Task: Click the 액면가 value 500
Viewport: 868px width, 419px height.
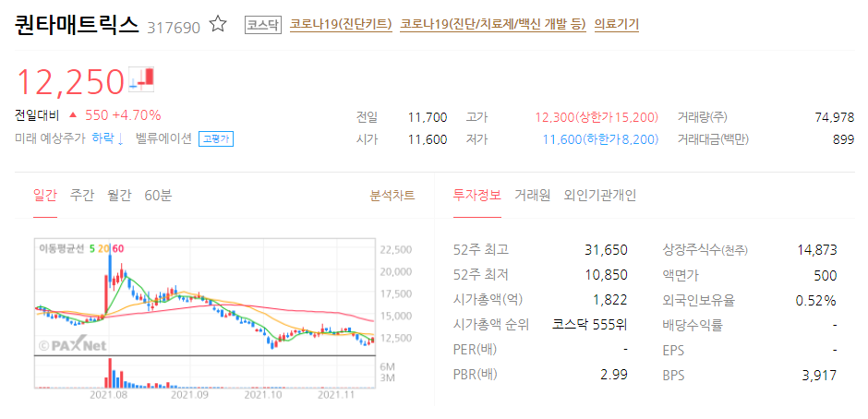Action: point(826,275)
